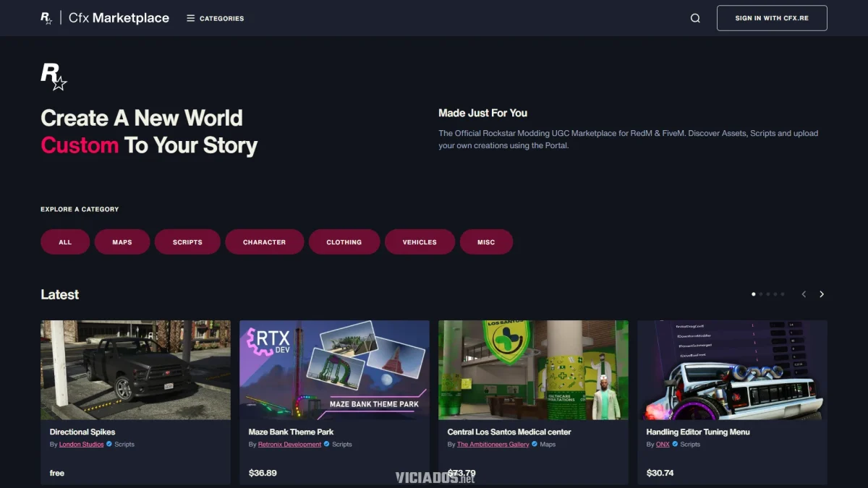
Task: Open search using the magnifying glass icon
Action: coord(695,17)
